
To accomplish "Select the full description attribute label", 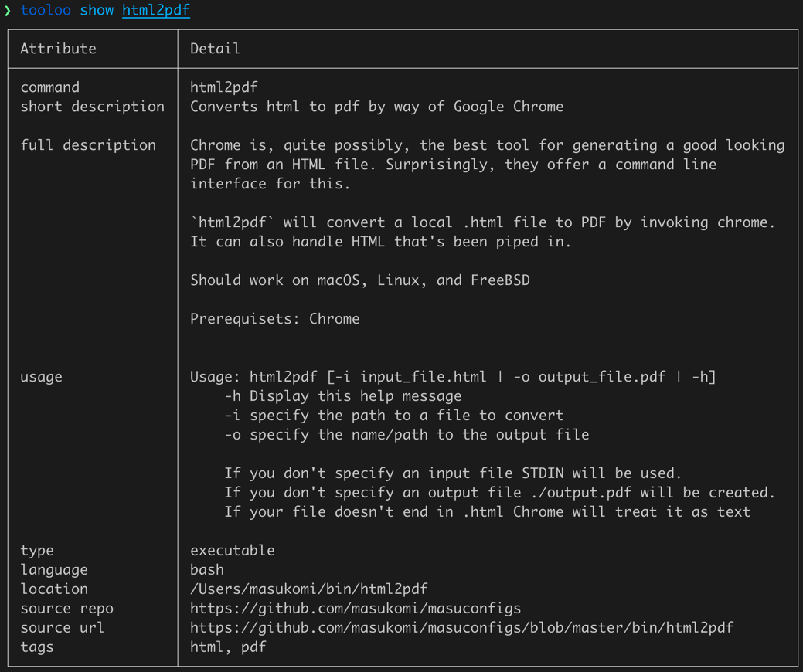I will coord(87,144).
